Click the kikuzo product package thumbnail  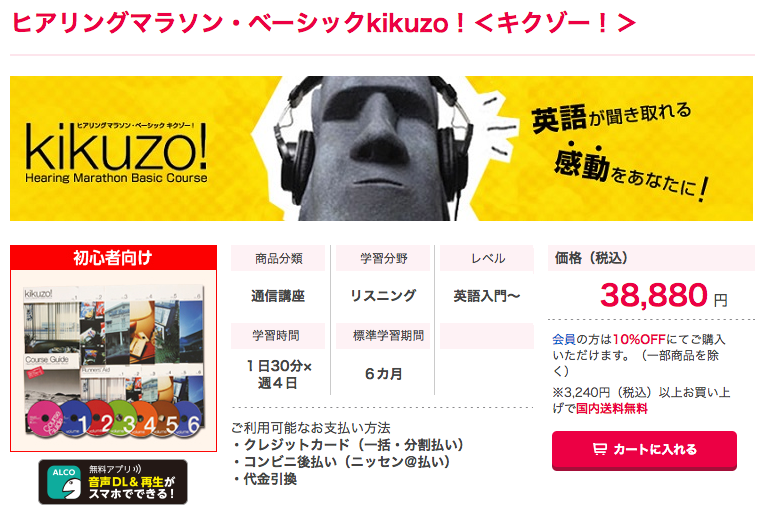(x=113, y=361)
